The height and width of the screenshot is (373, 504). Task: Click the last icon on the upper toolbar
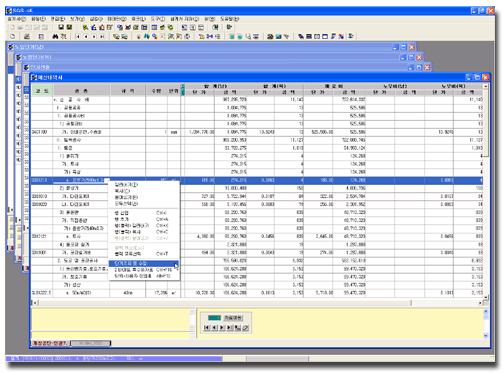click(x=229, y=27)
